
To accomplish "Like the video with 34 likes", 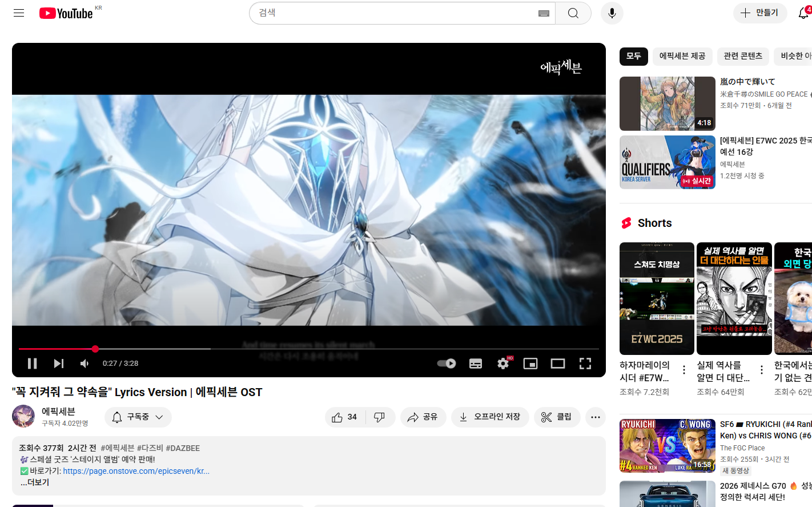I will 344,417.
